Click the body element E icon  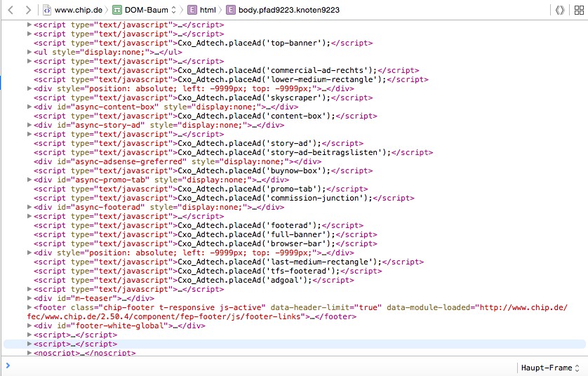tap(231, 10)
